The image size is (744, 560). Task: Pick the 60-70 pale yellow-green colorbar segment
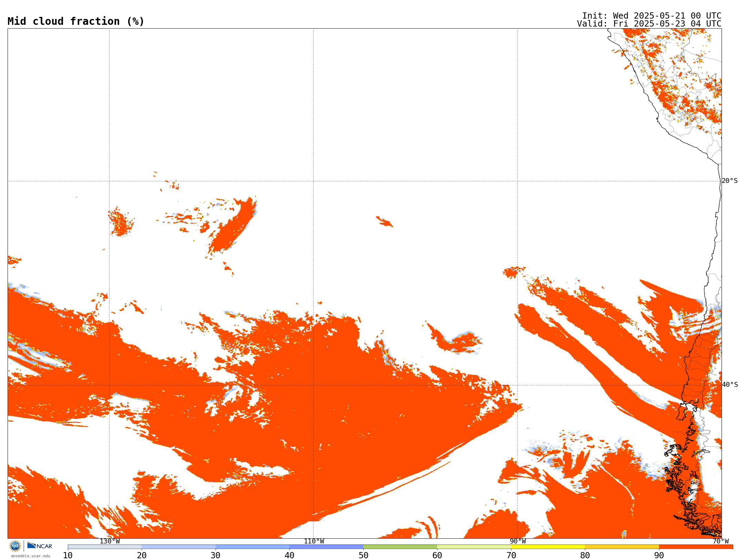point(474,547)
